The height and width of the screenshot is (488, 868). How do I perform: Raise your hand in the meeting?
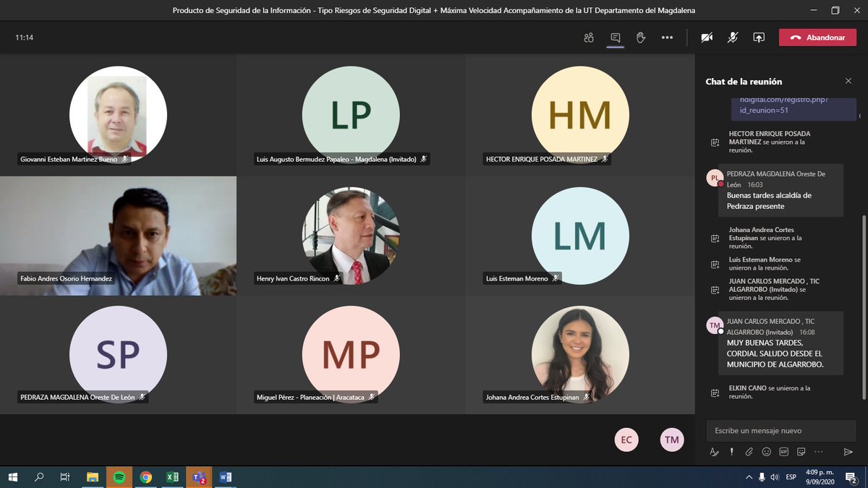coord(641,38)
